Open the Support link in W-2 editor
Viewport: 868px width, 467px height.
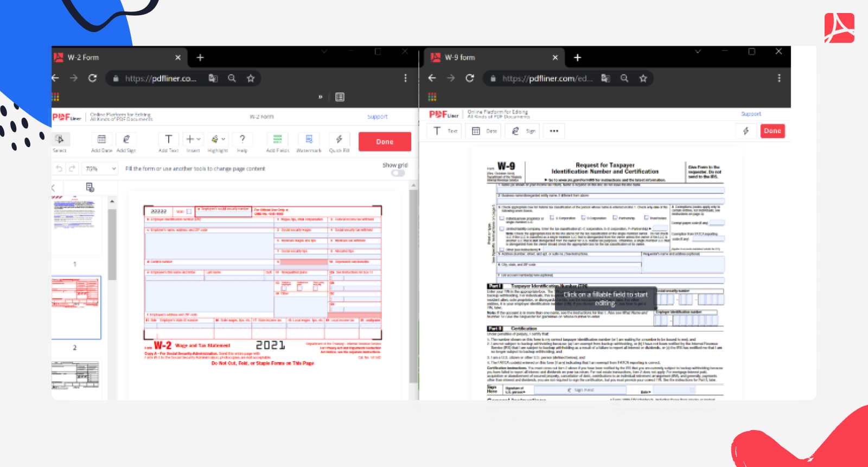pyautogui.click(x=378, y=117)
